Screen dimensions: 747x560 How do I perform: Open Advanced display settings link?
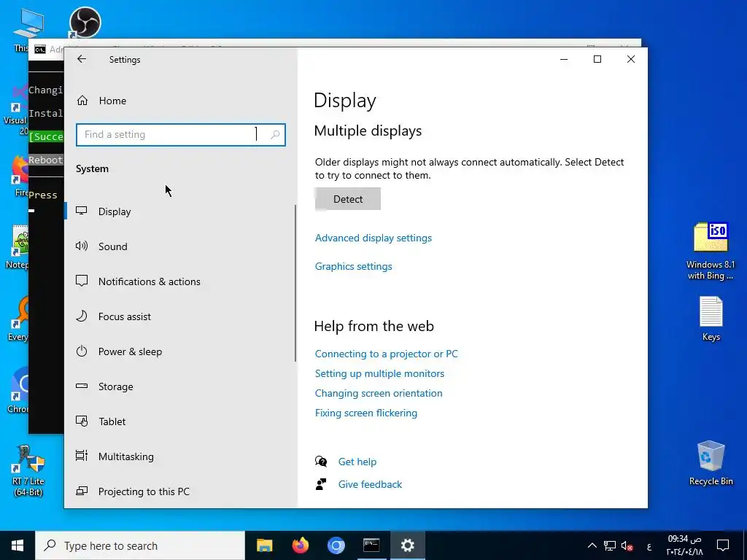pos(373,238)
